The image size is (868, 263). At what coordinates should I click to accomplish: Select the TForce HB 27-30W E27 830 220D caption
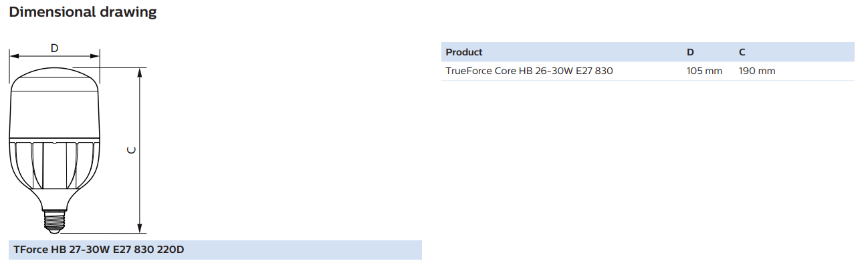(x=99, y=250)
